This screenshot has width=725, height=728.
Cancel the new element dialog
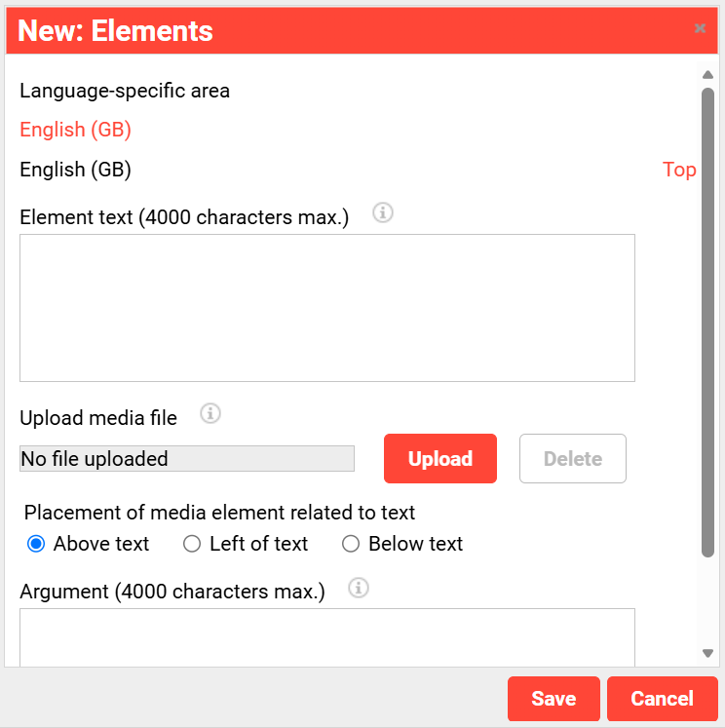tap(663, 699)
